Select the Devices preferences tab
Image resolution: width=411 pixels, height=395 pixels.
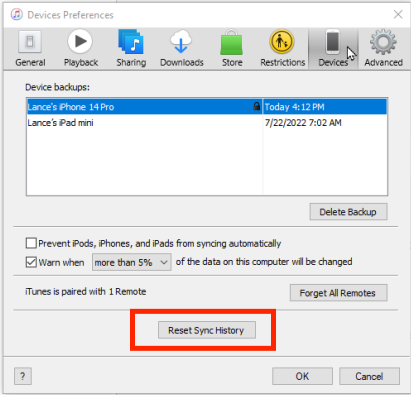click(x=333, y=49)
